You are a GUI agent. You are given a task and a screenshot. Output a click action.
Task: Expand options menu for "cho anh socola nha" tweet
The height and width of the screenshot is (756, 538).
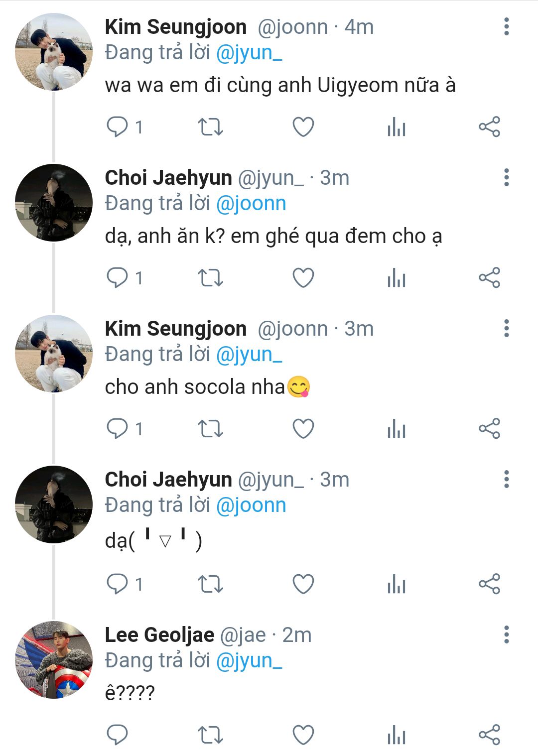click(506, 328)
